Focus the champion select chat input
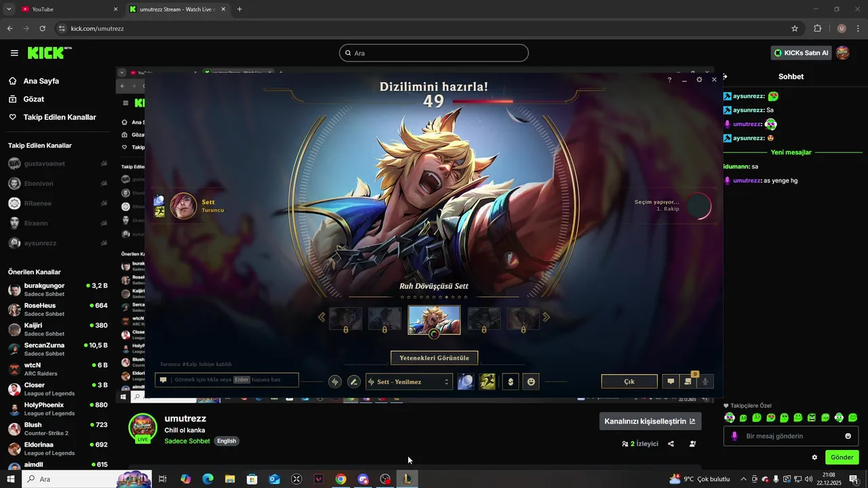This screenshot has width=868, height=488. pyautogui.click(x=226, y=380)
